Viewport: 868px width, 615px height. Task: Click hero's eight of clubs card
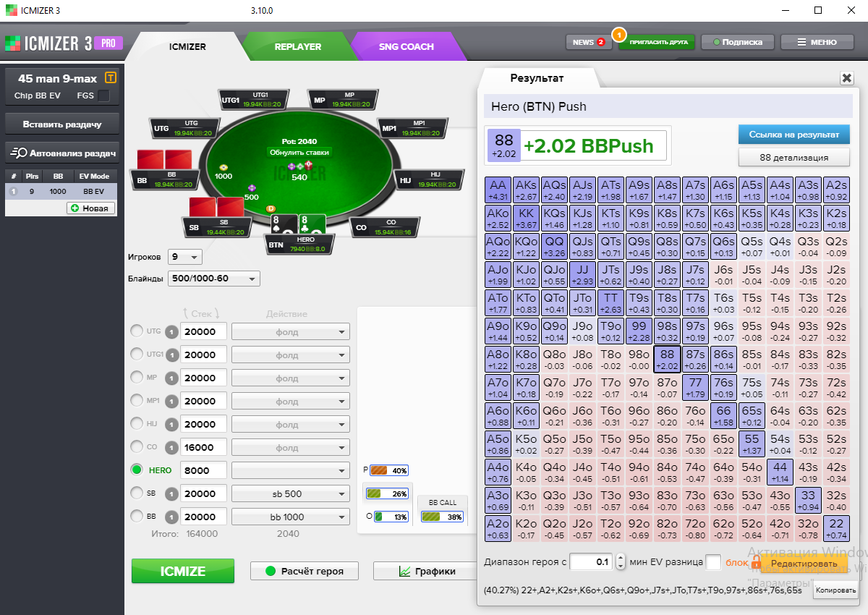click(312, 224)
